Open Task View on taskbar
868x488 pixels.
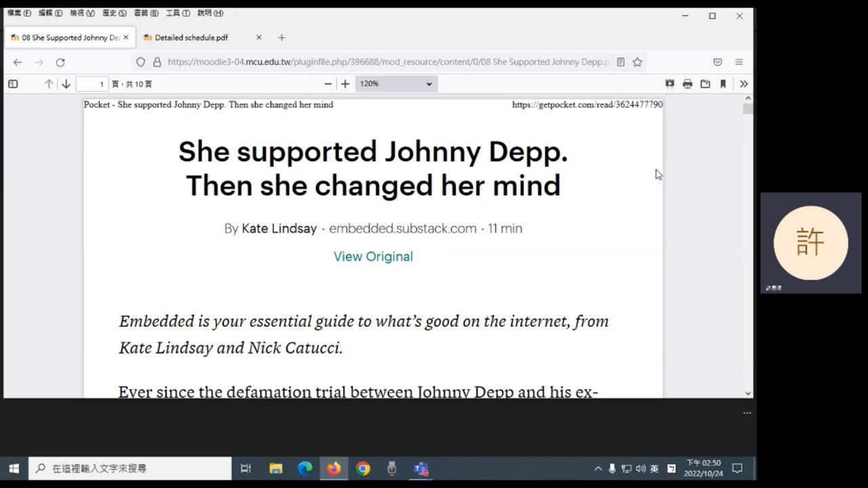click(x=246, y=468)
